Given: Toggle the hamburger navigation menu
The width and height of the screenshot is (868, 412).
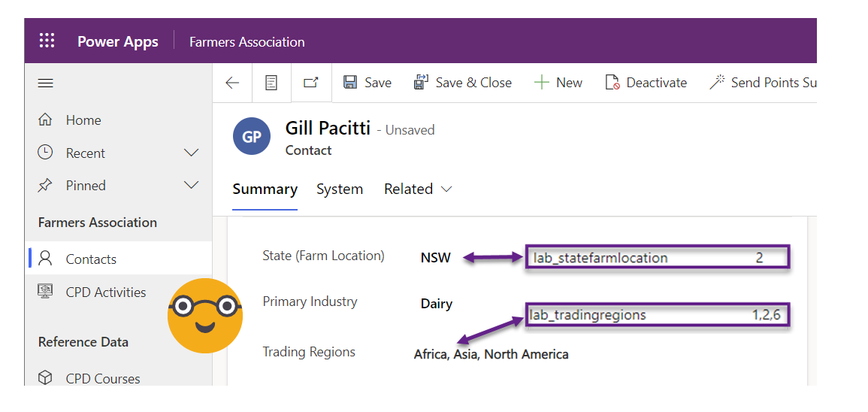Looking at the screenshot, I should click(45, 83).
